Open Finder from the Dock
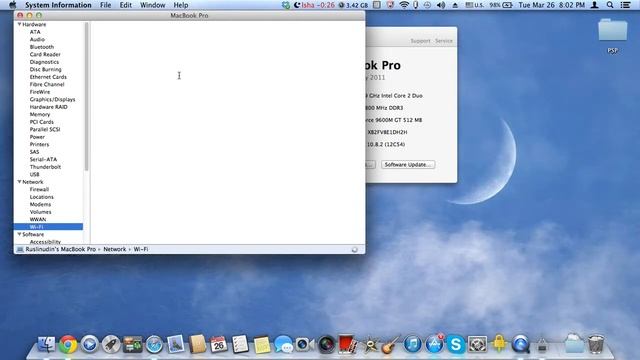 coord(46,344)
